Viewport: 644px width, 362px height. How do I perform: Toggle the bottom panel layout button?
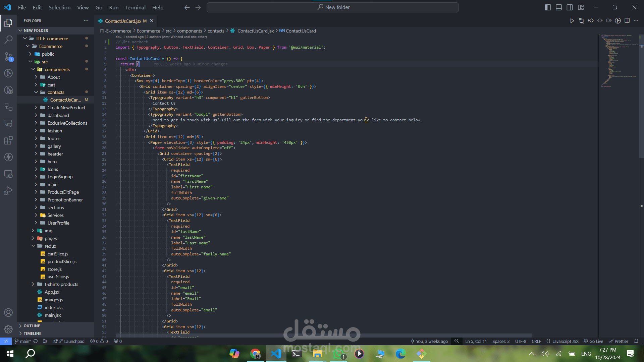[559, 7]
